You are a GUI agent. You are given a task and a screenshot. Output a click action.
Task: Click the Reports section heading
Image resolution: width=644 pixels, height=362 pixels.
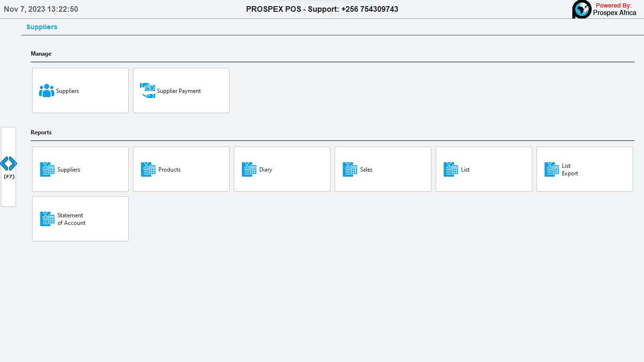coord(41,132)
